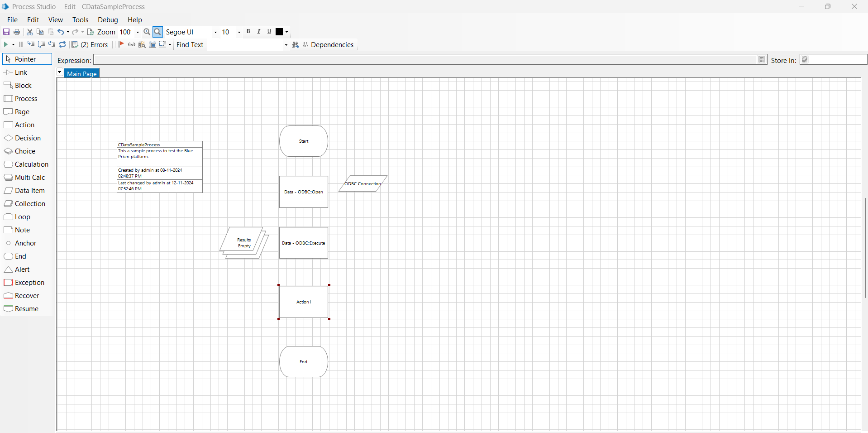Click the Save icon in toolbar
The image size is (868, 433).
(x=6, y=32)
